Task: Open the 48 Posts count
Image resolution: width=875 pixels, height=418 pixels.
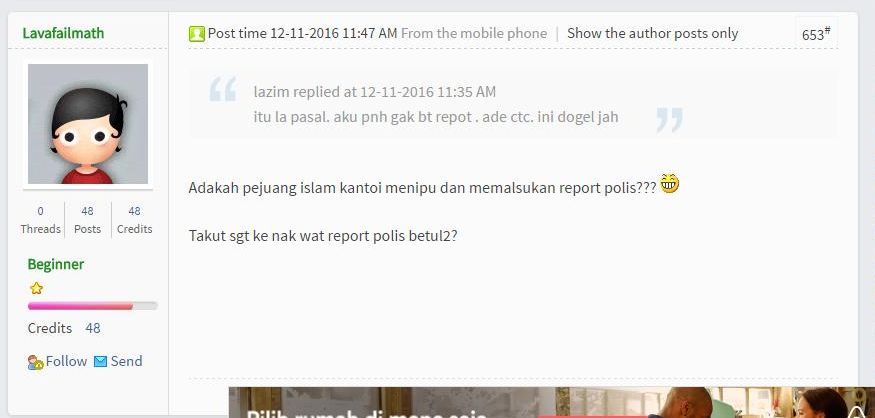Action: [x=88, y=220]
